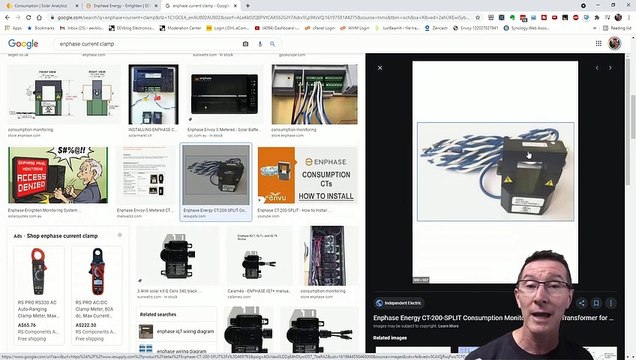Screen dimensions: 636x360
Task: Select the CT-200-SPLIT clamp result thumbnail
Action: pyautogui.click(x=216, y=175)
